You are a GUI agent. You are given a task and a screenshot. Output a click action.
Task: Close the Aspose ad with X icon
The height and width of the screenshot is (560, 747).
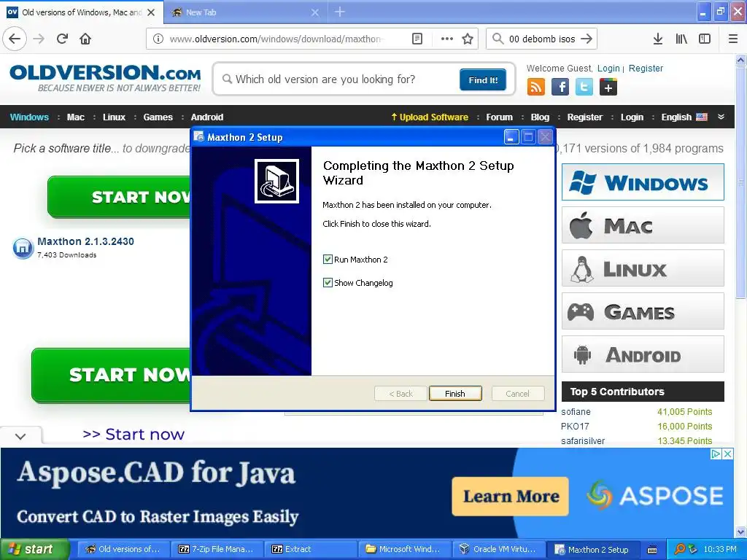tap(727, 454)
